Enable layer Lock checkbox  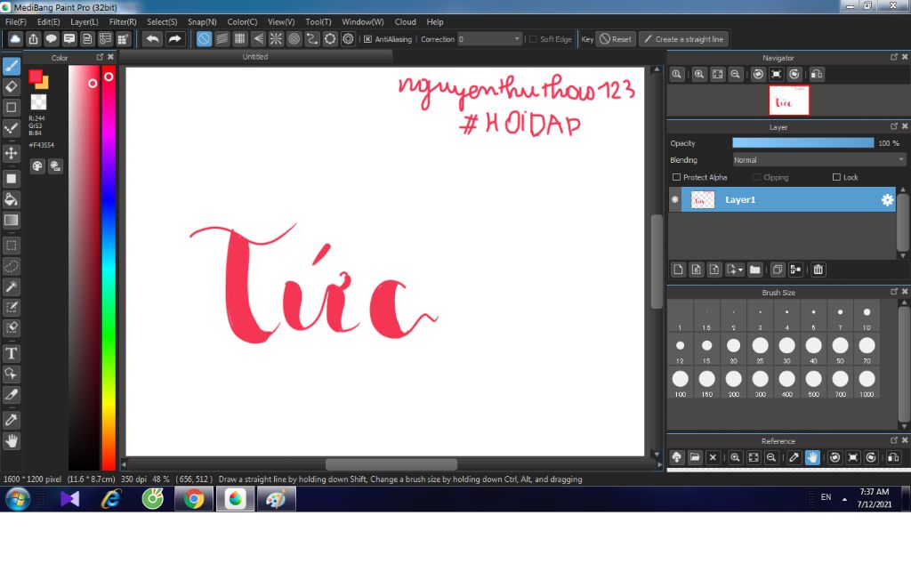click(836, 177)
